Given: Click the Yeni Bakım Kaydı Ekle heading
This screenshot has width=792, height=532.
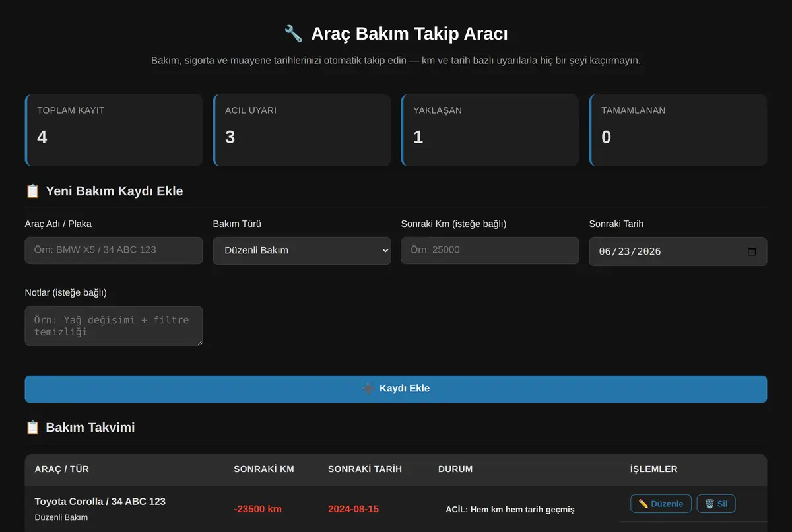Looking at the screenshot, I should (114, 191).
